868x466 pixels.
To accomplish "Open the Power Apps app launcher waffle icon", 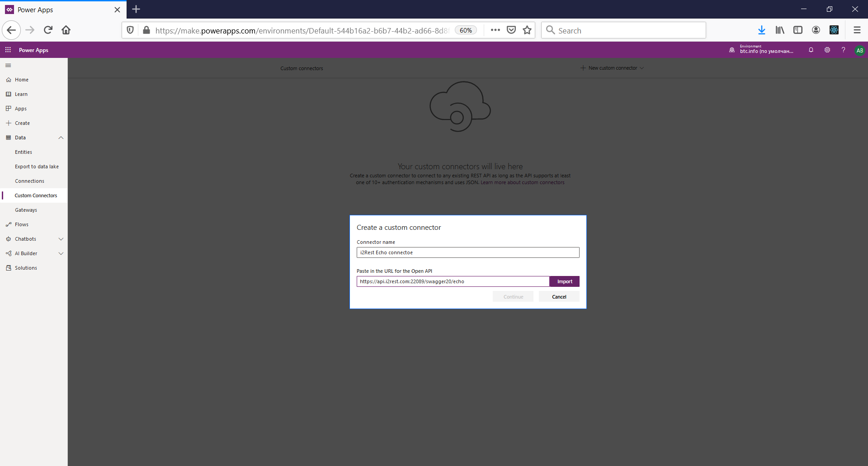I will click(8, 50).
